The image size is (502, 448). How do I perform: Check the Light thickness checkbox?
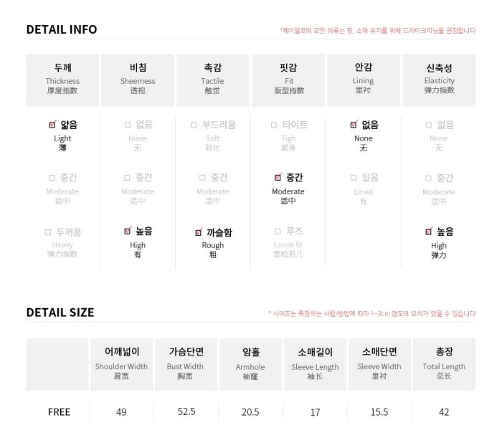(x=52, y=125)
